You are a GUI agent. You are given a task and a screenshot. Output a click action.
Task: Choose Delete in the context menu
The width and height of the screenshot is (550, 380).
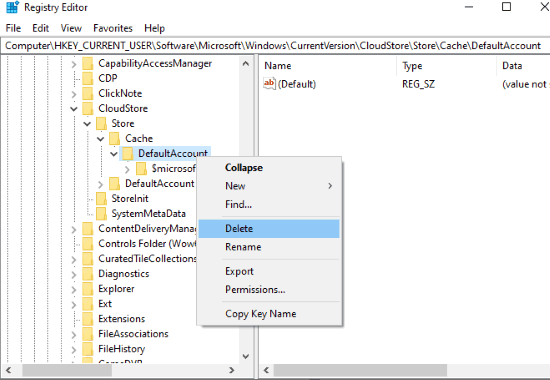pyautogui.click(x=269, y=229)
